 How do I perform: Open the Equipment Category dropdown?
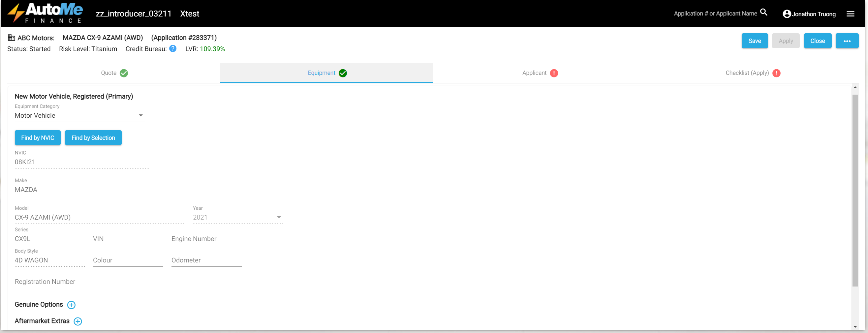coord(79,115)
